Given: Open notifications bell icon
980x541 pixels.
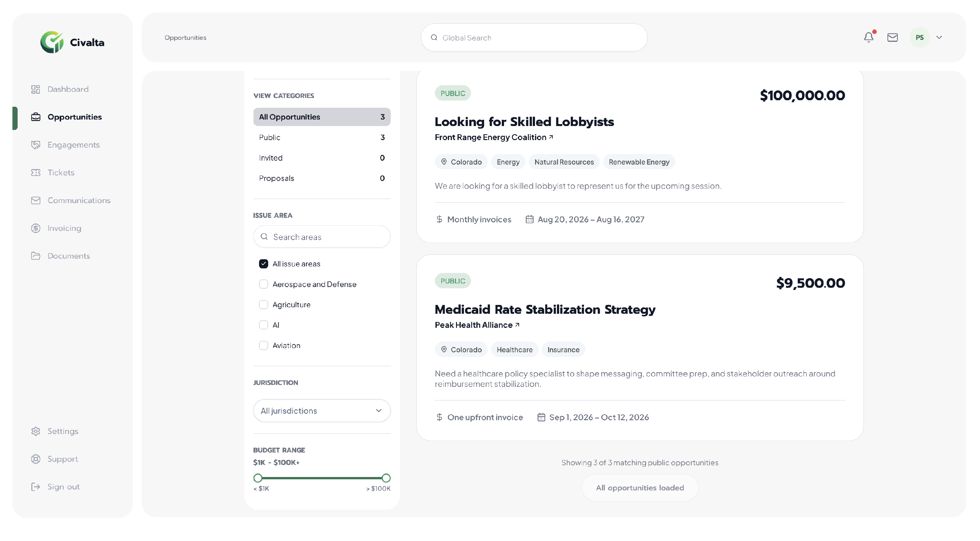Looking at the screenshot, I should click(x=869, y=37).
